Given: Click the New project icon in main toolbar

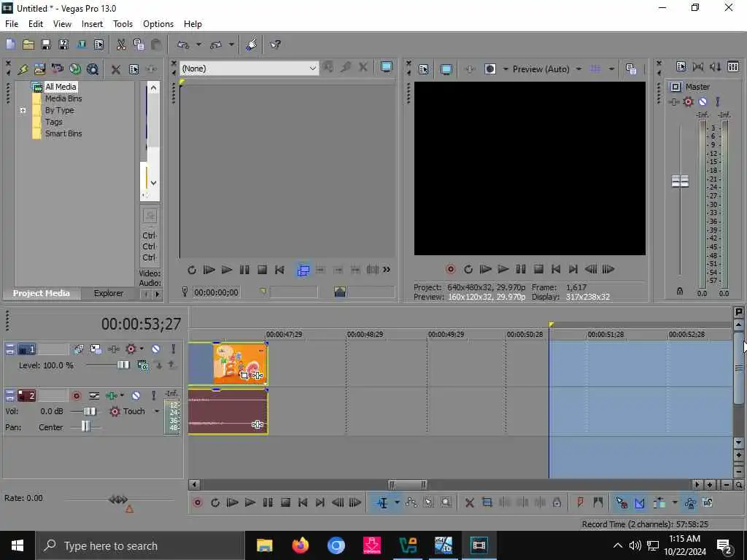Looking at the screenshot, I should (x=10, y=44).
